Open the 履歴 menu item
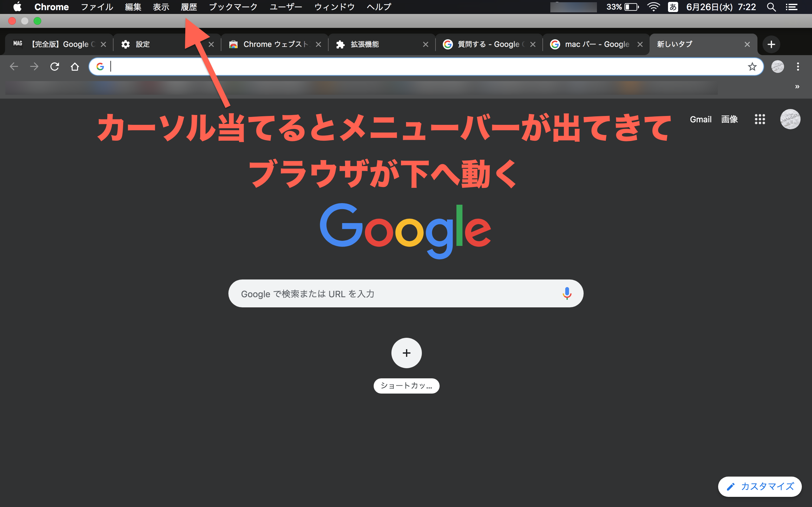Screen dimensions: 812x507 click(189, 6)
